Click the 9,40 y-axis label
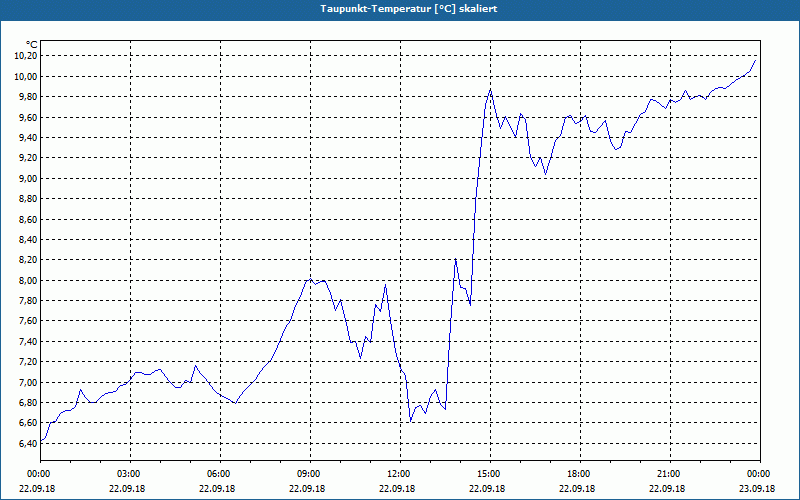 28,137
